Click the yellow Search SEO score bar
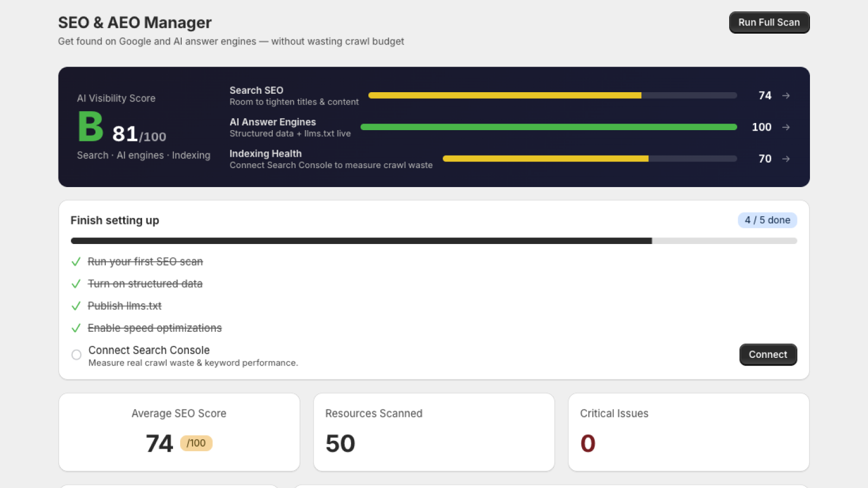868x488 pixels. pyautogui.click(x=552, y=95)
